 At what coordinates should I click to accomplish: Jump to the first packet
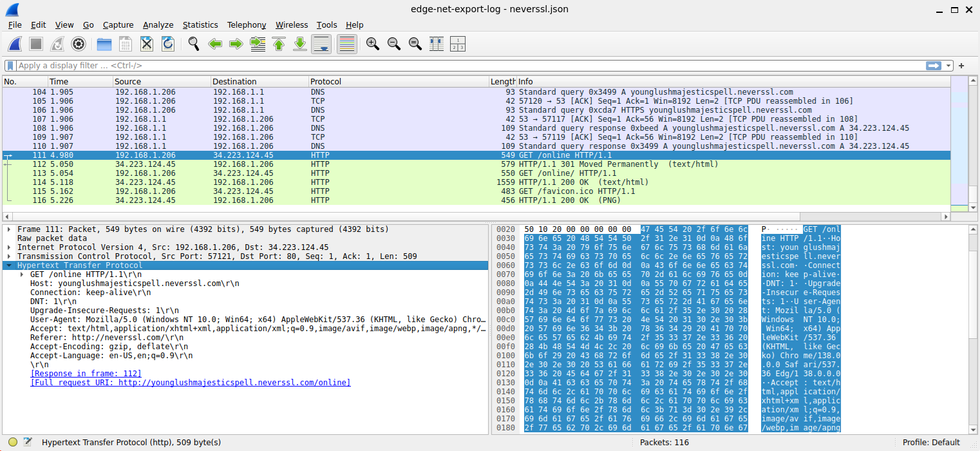click(279, 44)
